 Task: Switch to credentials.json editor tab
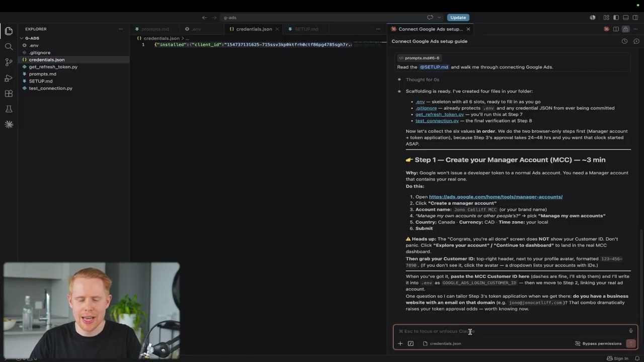pyautogui.click(x=254, y=29)
